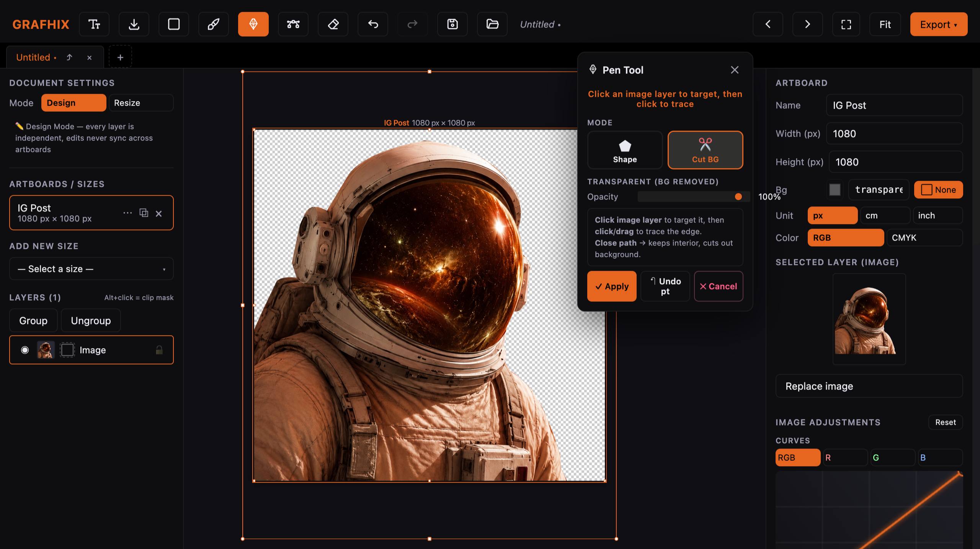Select the brush tool
980x549 pixels.
[214, 24]
